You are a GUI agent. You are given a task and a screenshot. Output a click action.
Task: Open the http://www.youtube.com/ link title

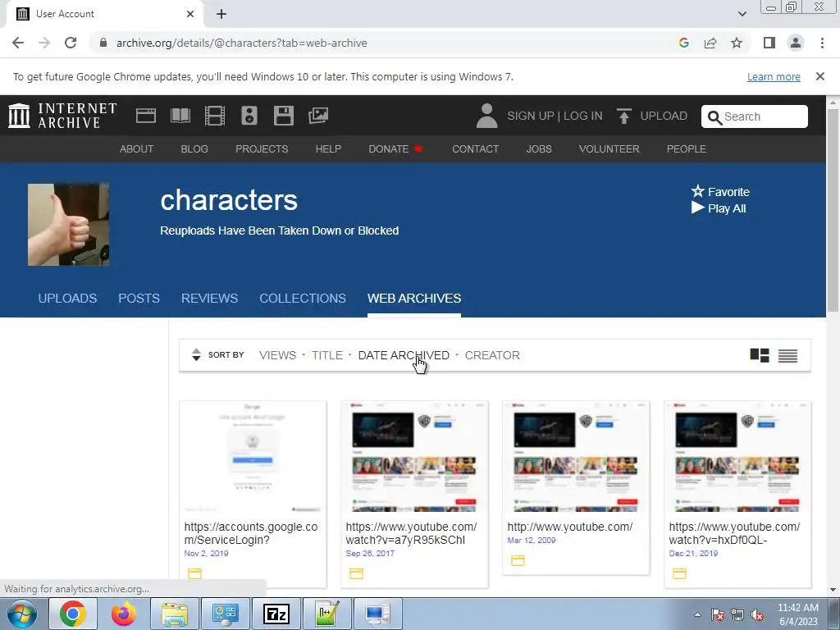[570, 527]
